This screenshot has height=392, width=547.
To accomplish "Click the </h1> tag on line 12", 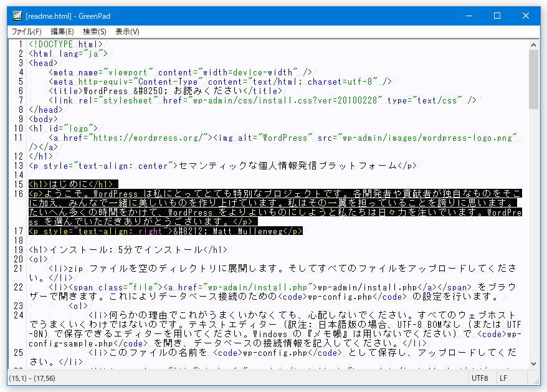I will [41, 156].
